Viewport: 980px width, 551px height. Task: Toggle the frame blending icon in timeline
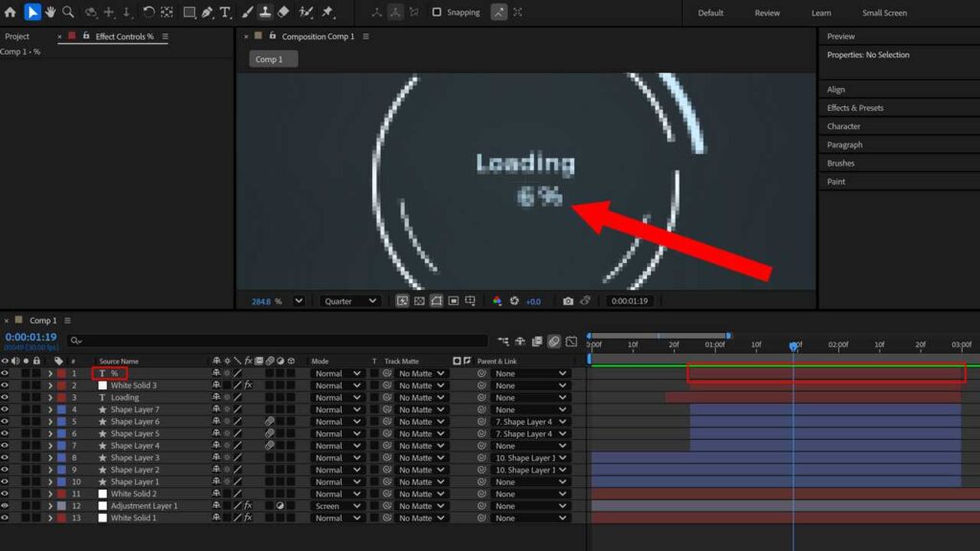[x=537, y=342]
